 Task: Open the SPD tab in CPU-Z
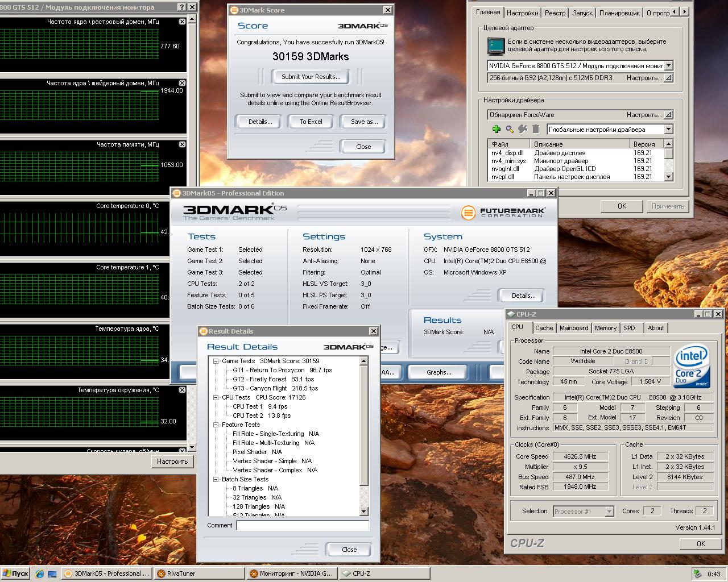pyautogui.click(x=629, y=328)
